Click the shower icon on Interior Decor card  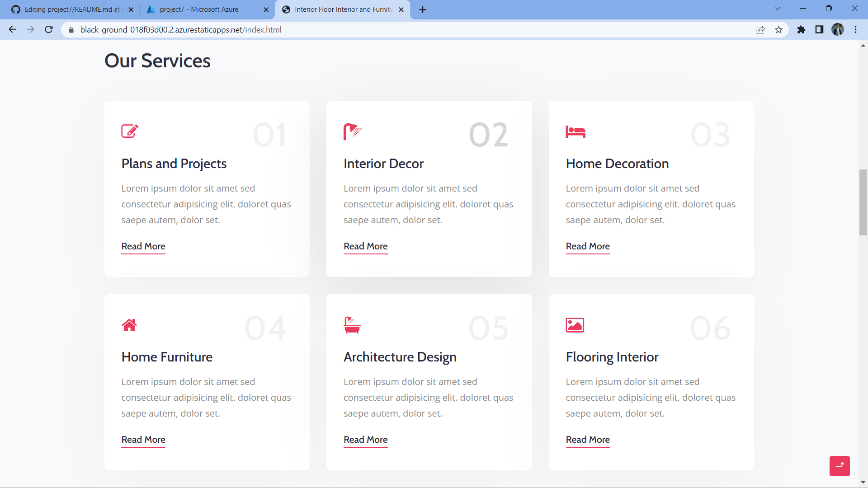[x=352, y=131]
